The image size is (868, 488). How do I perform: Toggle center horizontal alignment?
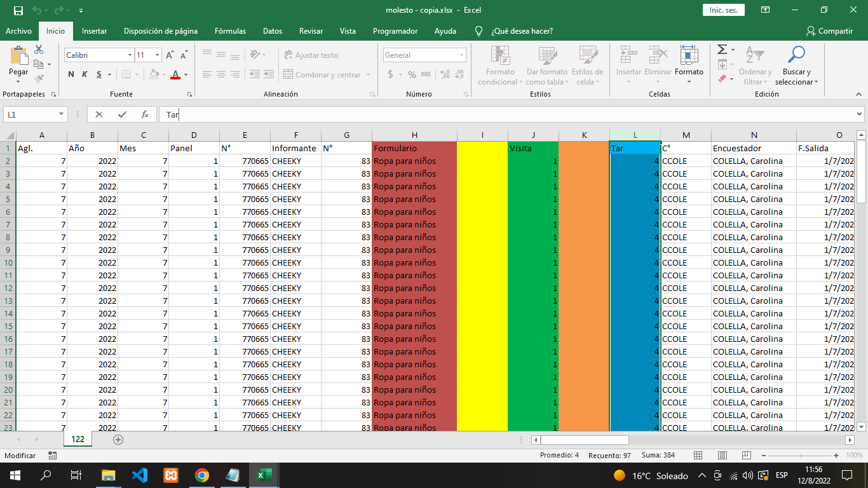pyautogui.click(x=220, y=75)
